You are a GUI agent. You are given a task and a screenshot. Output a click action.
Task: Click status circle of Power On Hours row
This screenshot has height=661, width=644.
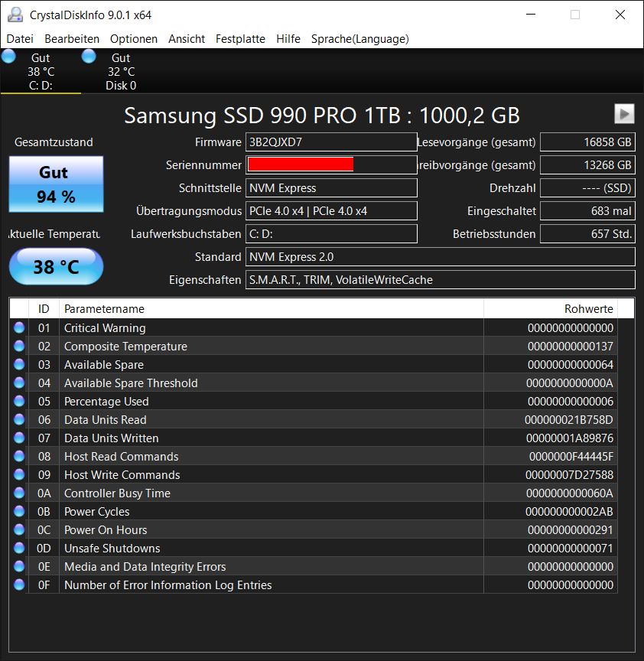pos(19,529)
